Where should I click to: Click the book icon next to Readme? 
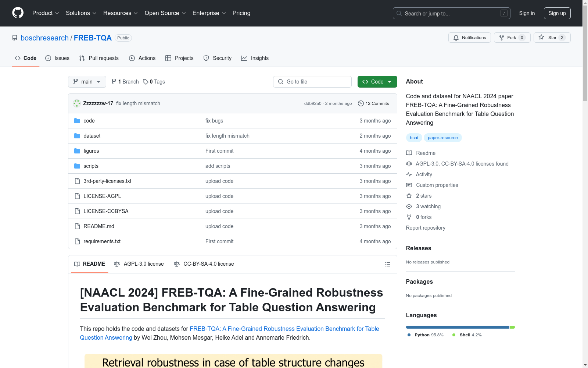(409, 153)
